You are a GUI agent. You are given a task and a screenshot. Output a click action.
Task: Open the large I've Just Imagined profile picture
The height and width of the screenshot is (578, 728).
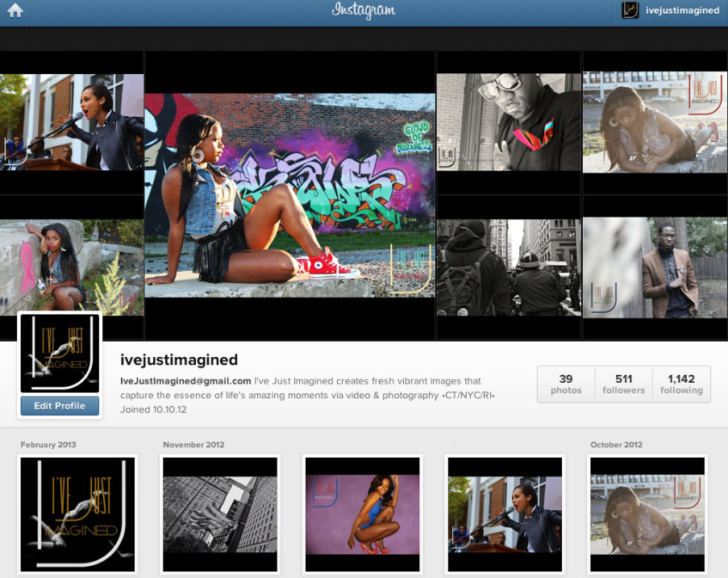click(60, 354)
